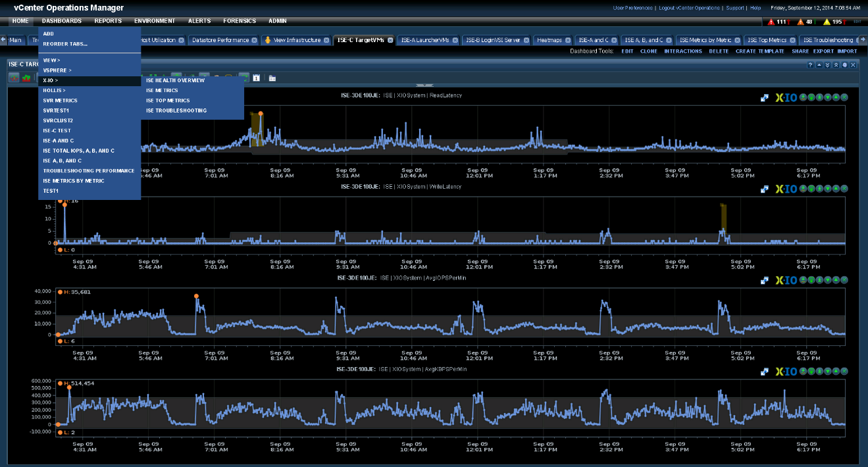
Task: Click the H: 35,681 peak marker on IOPS chart
Action: pos(196,296)
